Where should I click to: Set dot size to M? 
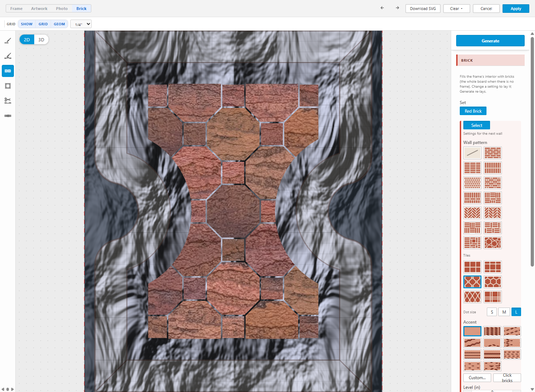coord(504,312)
